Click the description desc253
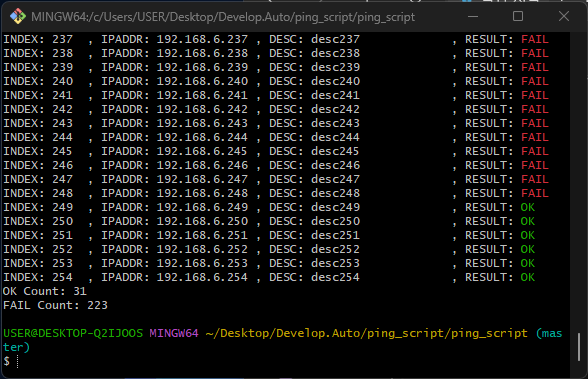This screenshot has width=588, height=379. tap(335, 263)
